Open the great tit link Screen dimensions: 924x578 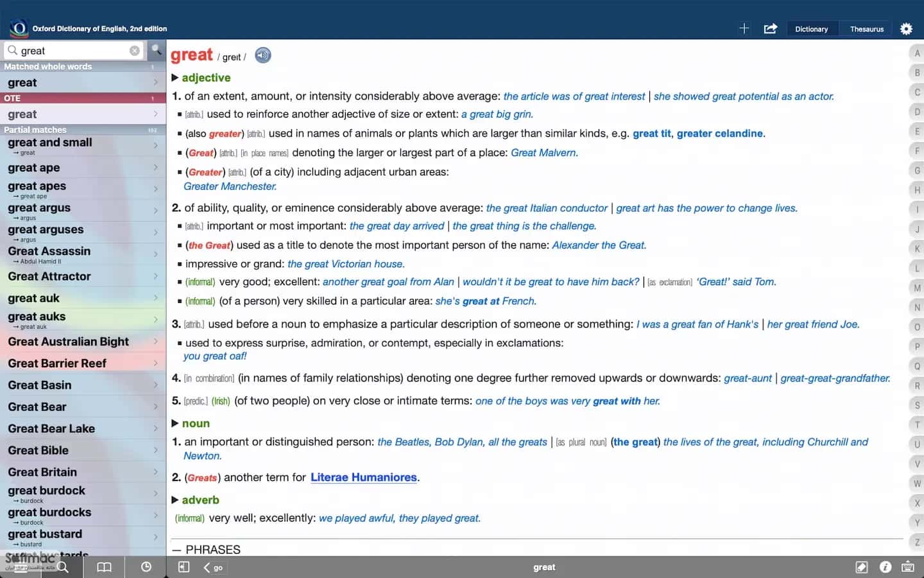click(x=651, y=134)
